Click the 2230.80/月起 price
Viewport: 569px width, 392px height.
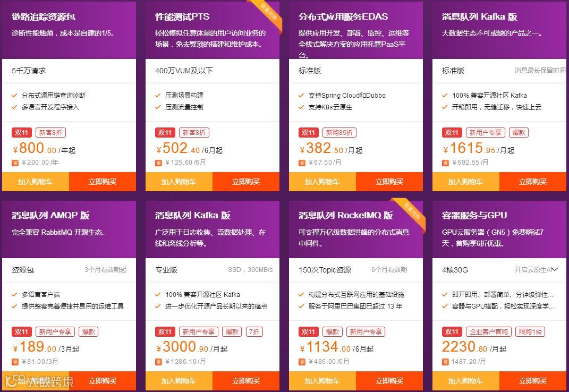[x=474, y=347]
